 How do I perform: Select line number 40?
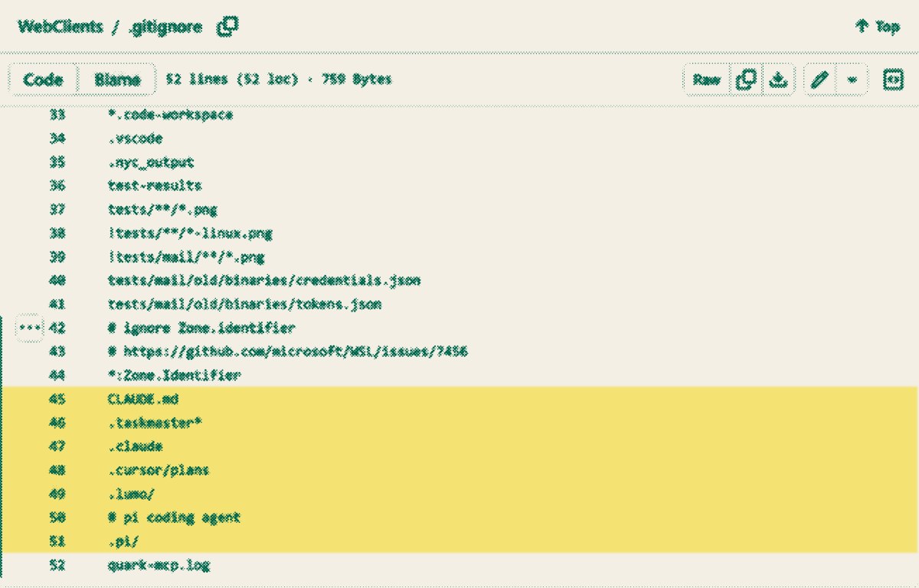pyautogui.click(x=57, y=281)
